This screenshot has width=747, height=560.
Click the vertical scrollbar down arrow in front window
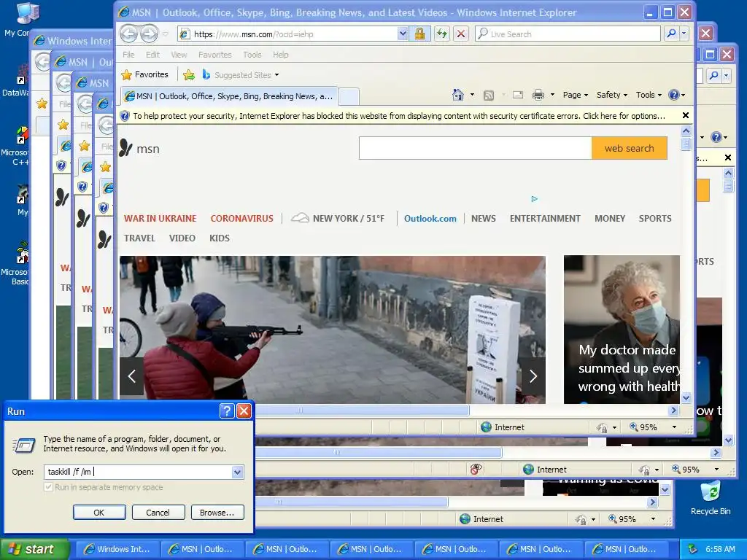click(x=686, y=397)
